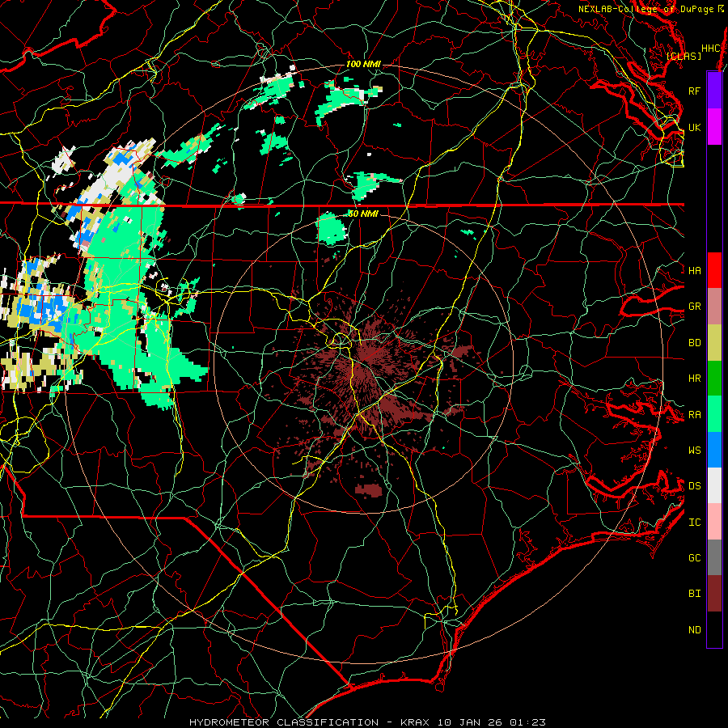Select the "IC" legend label

[x=695, y=523]
